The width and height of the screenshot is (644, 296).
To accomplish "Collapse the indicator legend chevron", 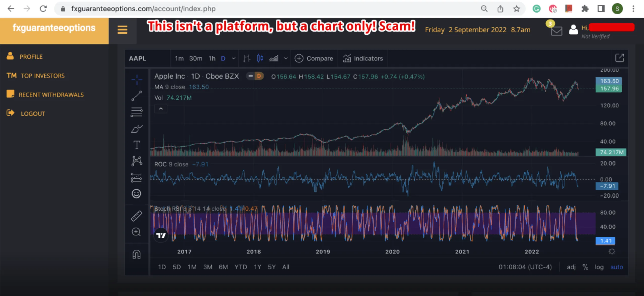I will (161, 109).
